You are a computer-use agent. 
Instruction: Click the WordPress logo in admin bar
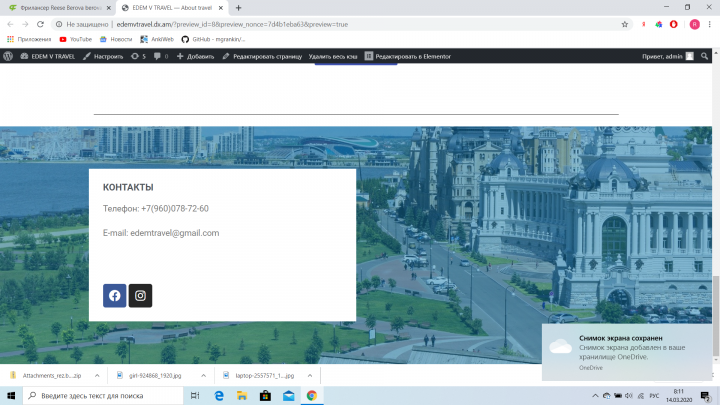coord(8,56)
